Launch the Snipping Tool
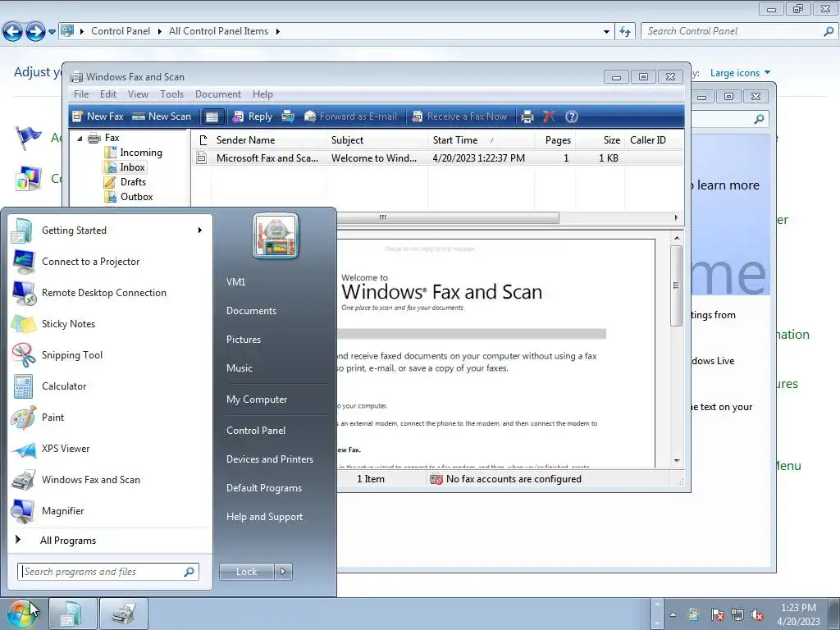 [x=110, y=354]
